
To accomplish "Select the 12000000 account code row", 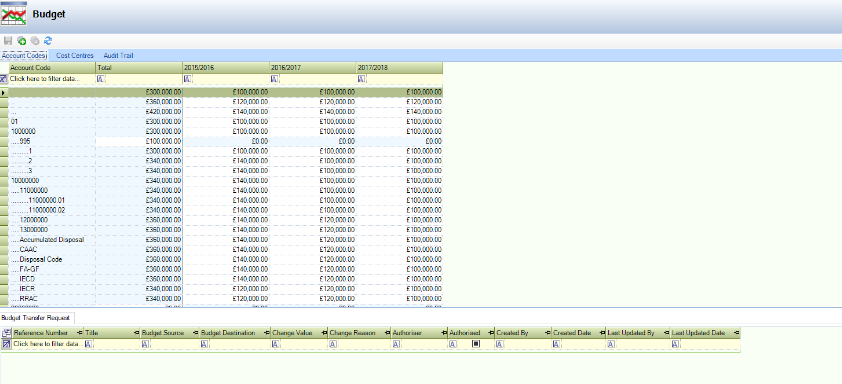I will [x=52, y=220].
